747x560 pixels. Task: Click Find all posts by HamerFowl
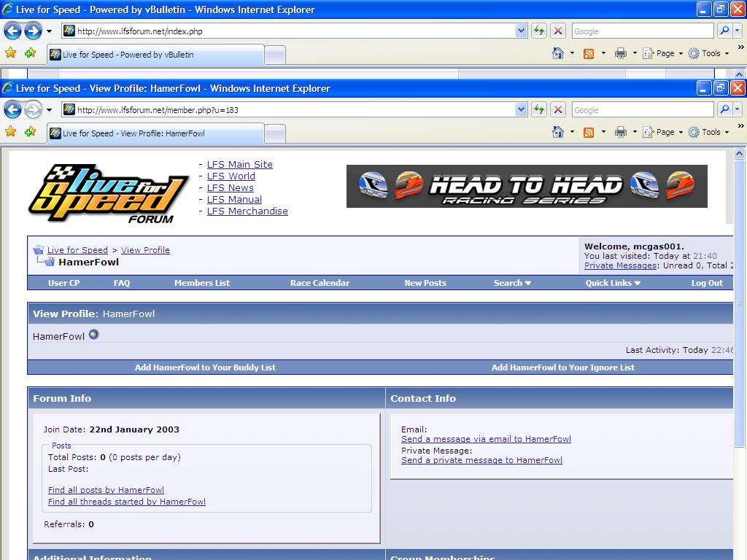106,490
